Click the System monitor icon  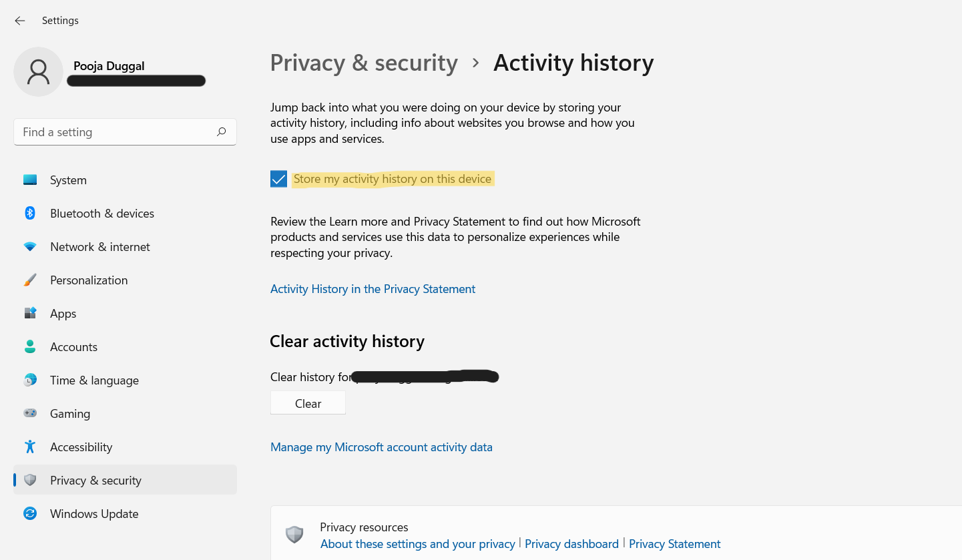pyautogui.click(x=30, y=180)
